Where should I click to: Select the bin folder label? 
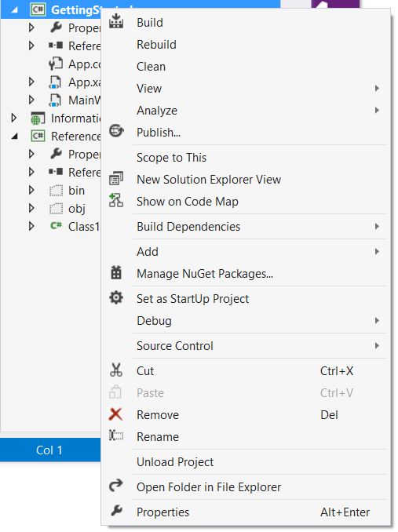tap(76, 191)
